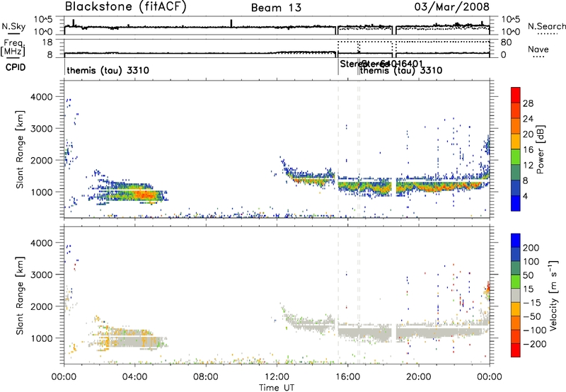Screen dimensions: 566x392
Task: Click the "-100" label on the Velocity scale
Action: pyautogui.click(x=533, y=330)
